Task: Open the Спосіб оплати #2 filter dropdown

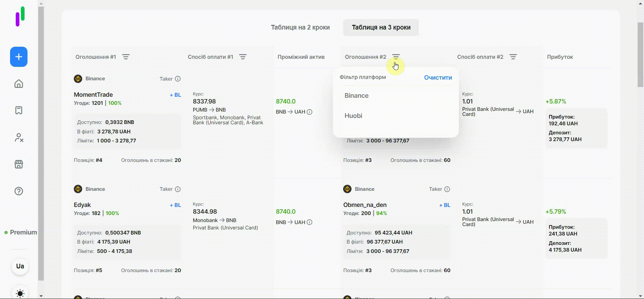Action: coord(513,57)
